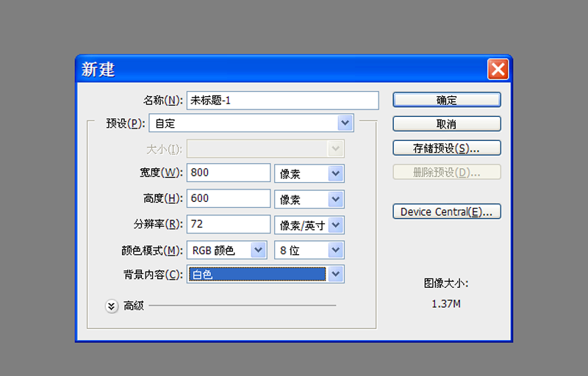Screen dimensions: 588x376
Task: Click the 宽度 field showing 800
Action: coord(229,173)
